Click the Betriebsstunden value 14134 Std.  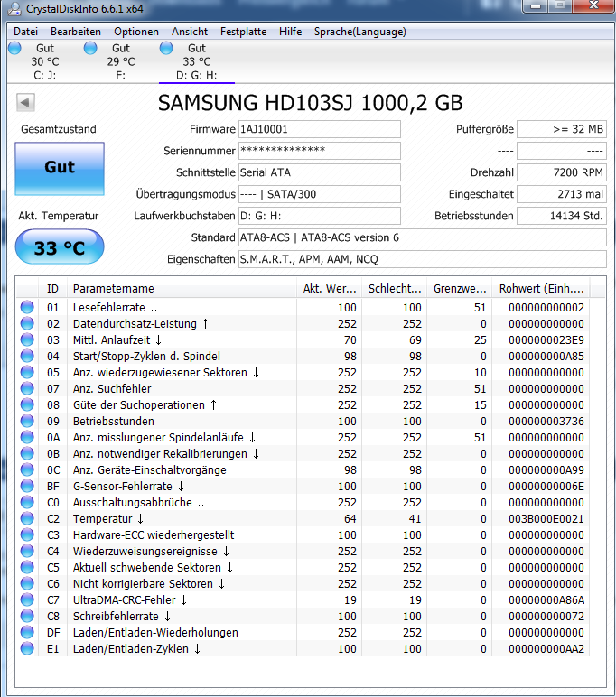(x=561, y=216)
